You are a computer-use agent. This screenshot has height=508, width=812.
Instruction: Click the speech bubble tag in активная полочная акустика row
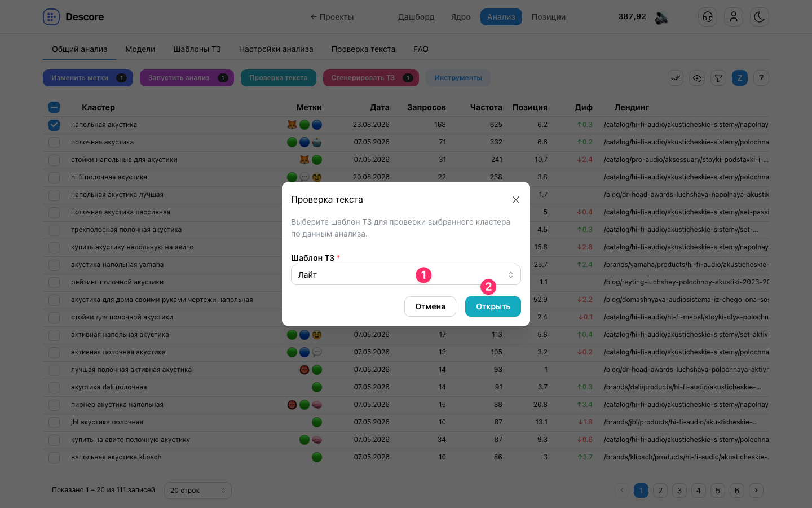click(317, 352)
